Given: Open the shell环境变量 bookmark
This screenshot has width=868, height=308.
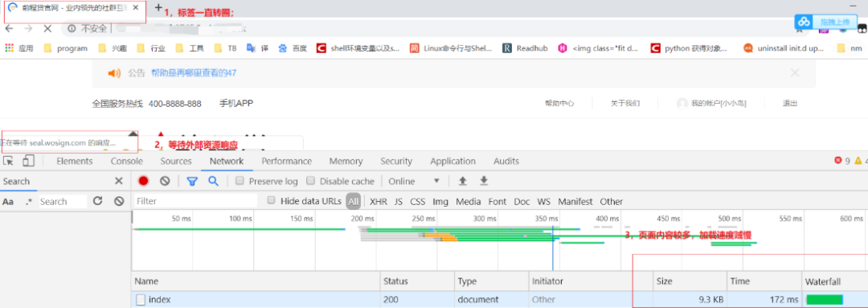Looking at the screenshot, I should click(x=358, y=48).
